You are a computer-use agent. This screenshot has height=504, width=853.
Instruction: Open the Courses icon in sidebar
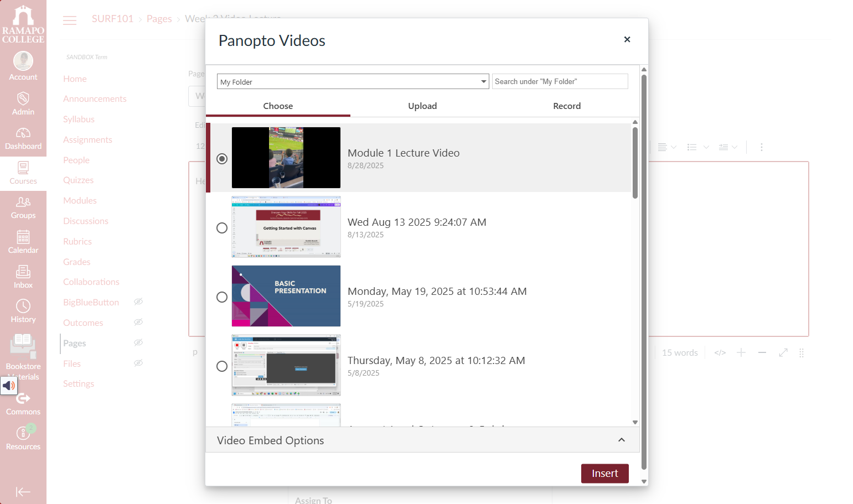coord(23,168)
